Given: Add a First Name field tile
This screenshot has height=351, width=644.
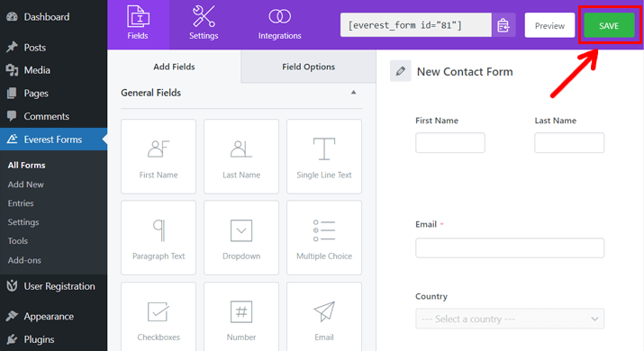Looking at the screenshot, I should [x=159, y=157].
